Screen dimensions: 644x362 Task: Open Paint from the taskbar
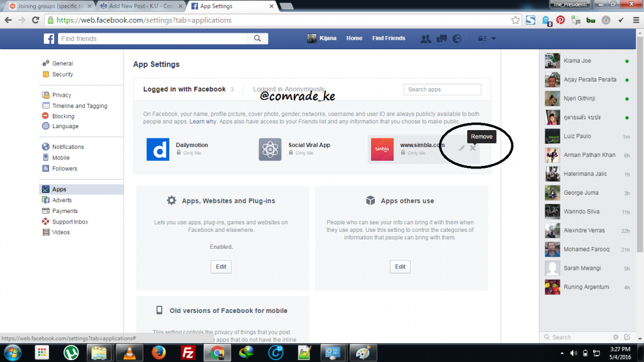pyautogui.click(x=363, y=353)
